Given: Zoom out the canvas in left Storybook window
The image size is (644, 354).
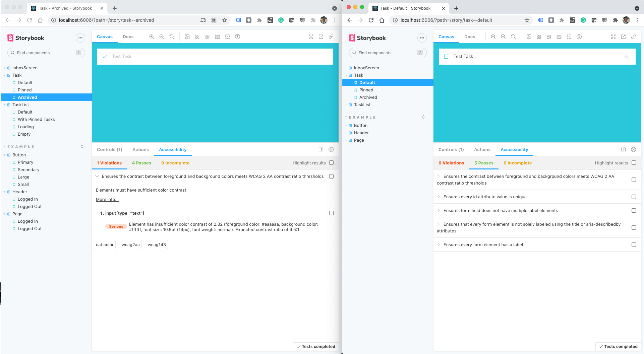Looking at the screenshot, I should click(162, 37).
